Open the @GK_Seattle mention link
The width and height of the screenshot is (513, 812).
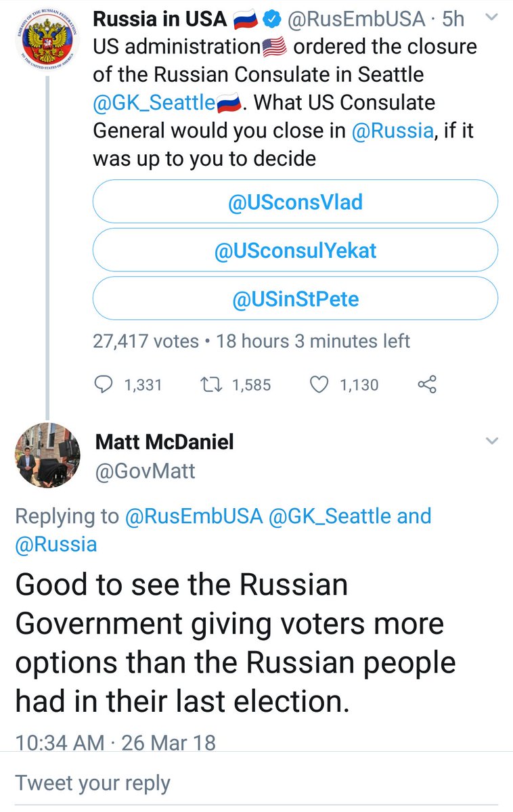pos(154,104)
